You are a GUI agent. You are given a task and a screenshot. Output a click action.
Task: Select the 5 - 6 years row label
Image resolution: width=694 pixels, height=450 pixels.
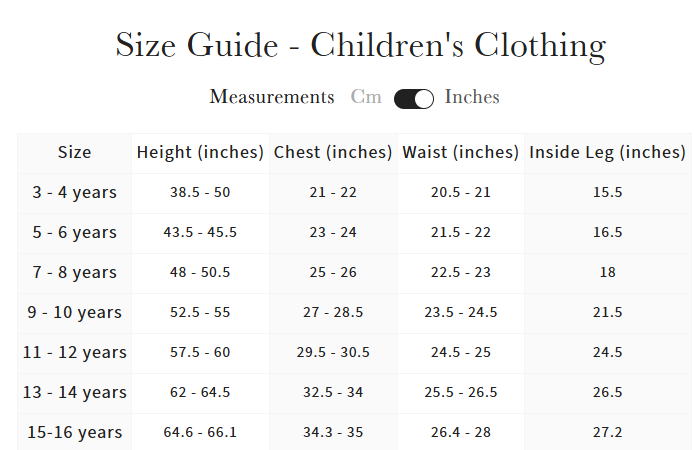pos(74,232)
